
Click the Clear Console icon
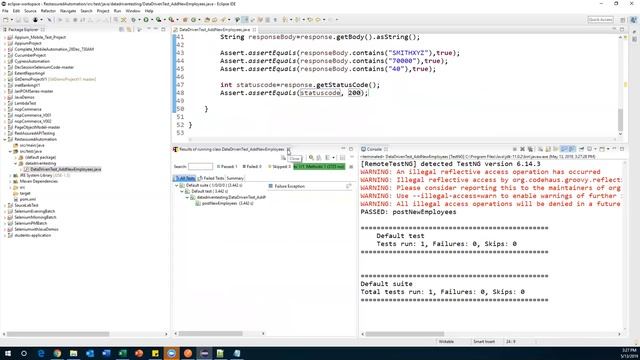click(x=540, y=149)
